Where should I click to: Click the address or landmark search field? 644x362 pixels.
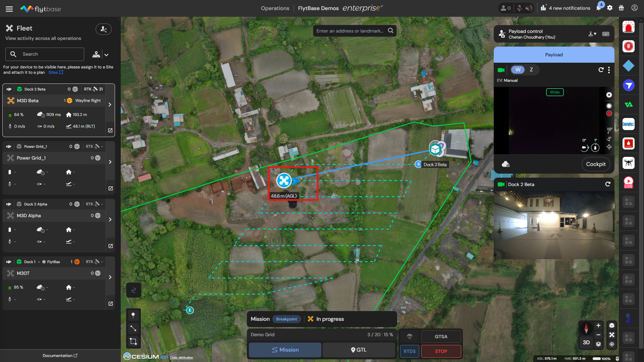[350, 31]
